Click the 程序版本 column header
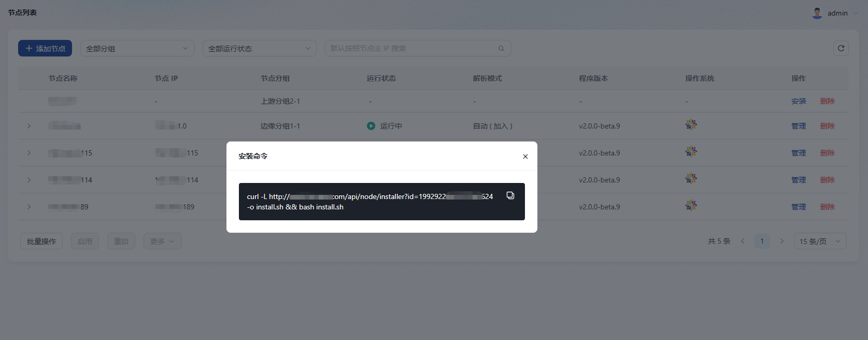Image resolution: width=868 pixels, height=340 pixels. click(x=594, y=78)
